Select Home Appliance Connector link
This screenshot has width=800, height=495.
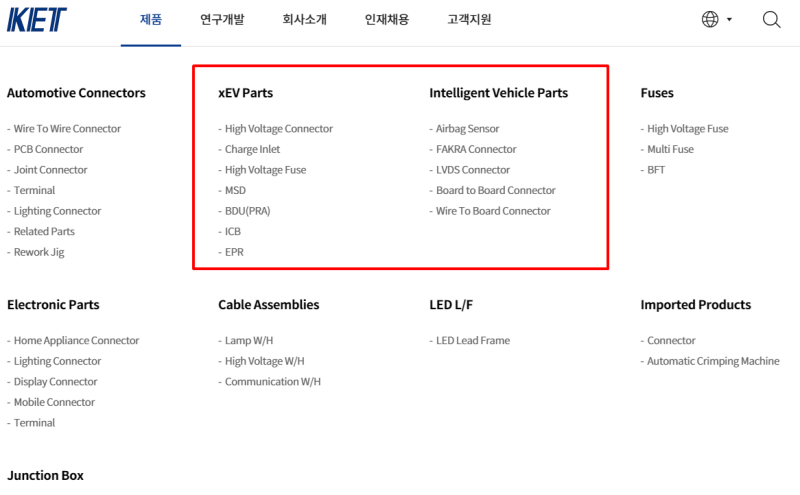click(x=76, y=341)
